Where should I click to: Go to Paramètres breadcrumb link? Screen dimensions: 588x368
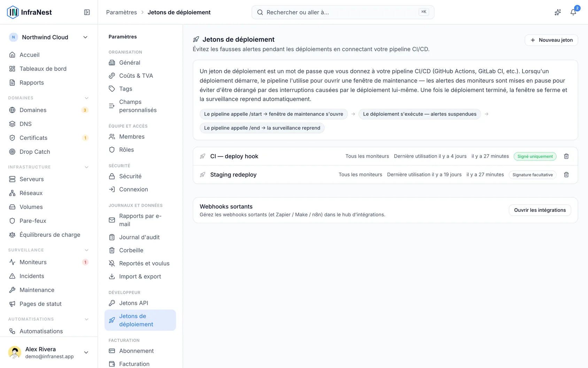pos(122,12)
